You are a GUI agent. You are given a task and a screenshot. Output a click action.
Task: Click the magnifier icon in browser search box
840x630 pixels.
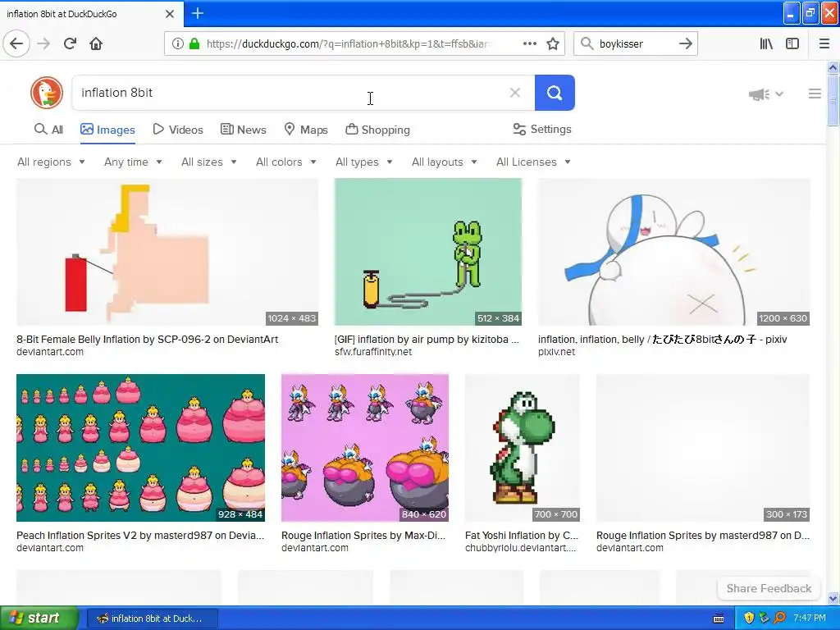[x=587, y=43]
